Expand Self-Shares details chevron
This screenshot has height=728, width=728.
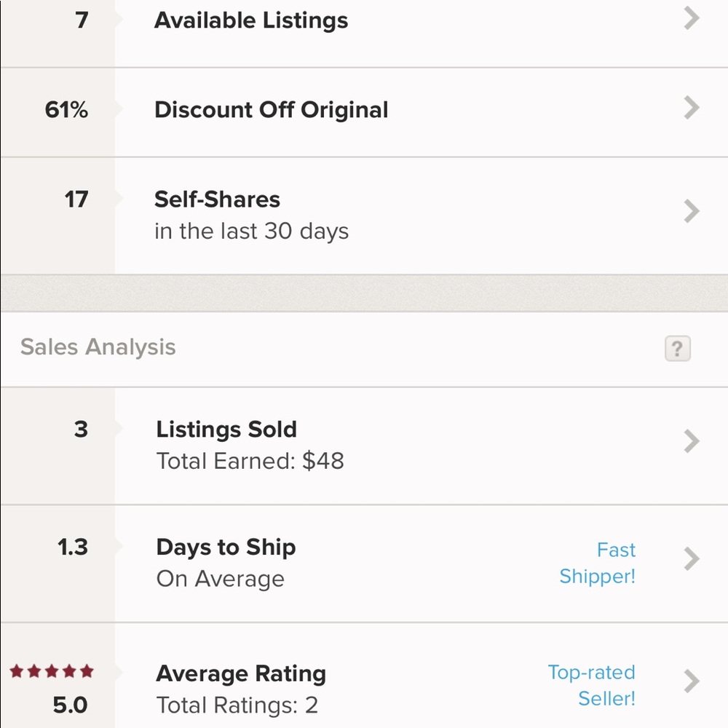tap(692, 212)
